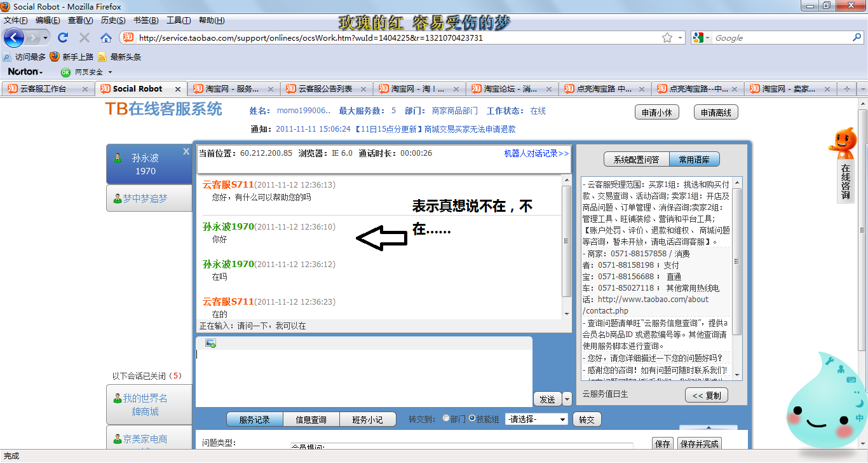Open the 编辑(E) menu
This screenshot has height=463, width=868.
48,20
